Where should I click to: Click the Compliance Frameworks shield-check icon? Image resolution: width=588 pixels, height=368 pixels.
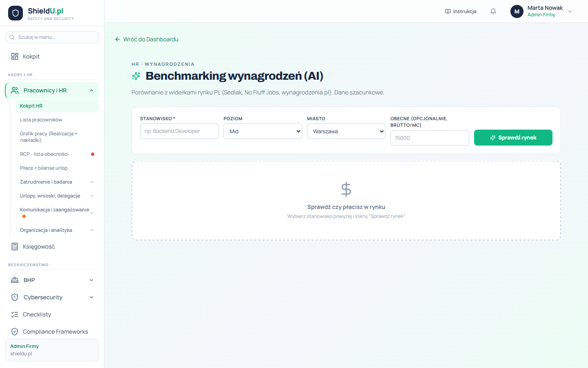pyautogui.click(x=15, y=332)
